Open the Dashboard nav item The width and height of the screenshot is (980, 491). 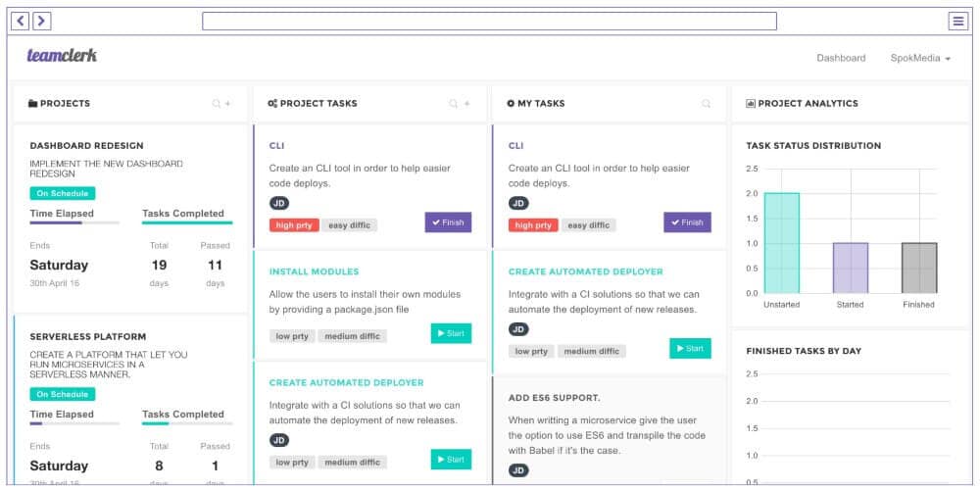click(x=841, y=58)
